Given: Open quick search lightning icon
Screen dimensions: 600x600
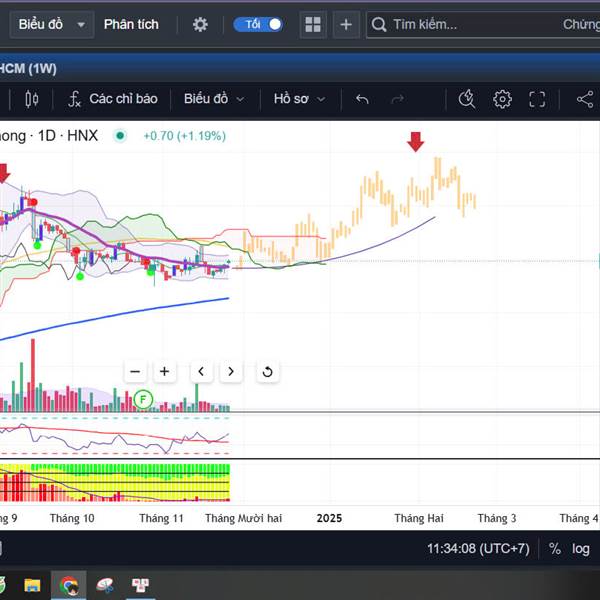Looking at the screenshot, I should (467, 99).
